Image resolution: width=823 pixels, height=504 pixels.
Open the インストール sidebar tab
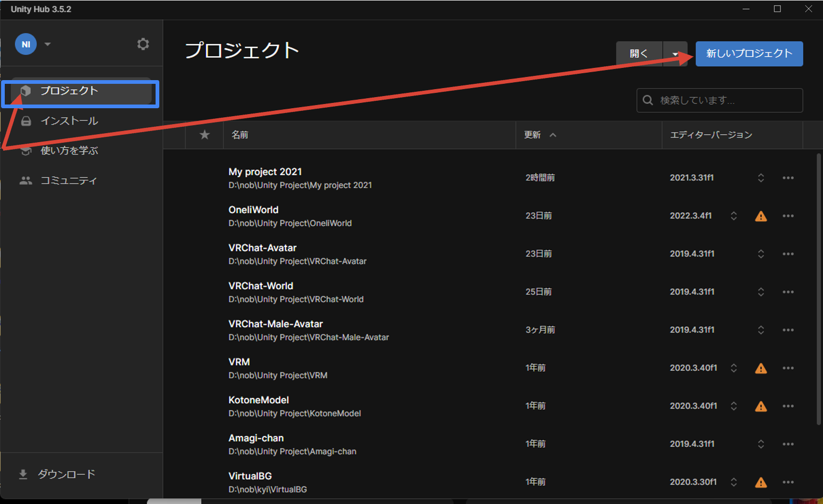[69, 121]
